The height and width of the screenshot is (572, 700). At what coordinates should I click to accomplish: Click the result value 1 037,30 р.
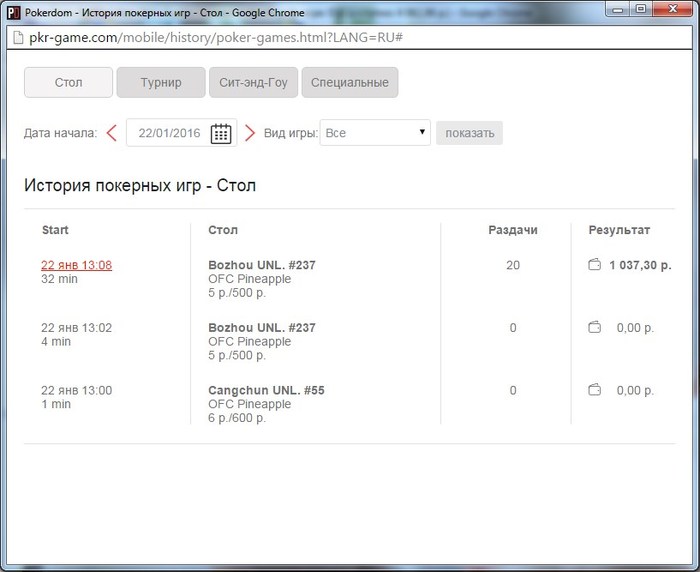pos(640,265)
